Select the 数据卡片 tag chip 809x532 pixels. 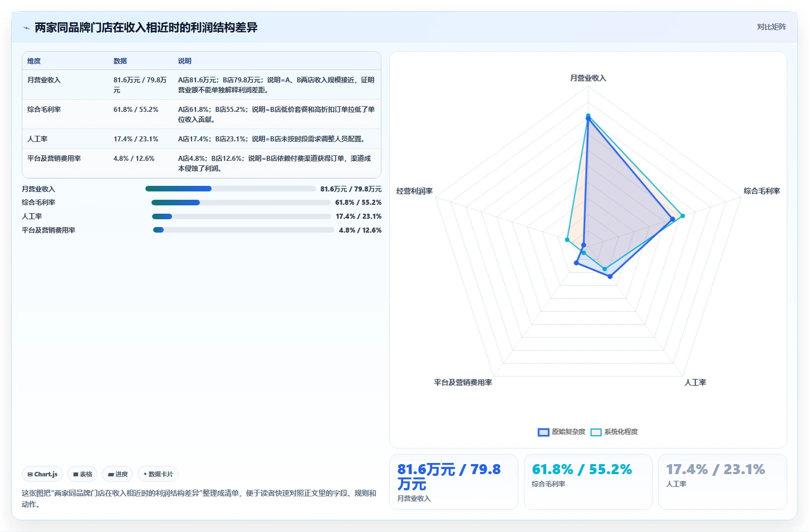click(158, 474)
